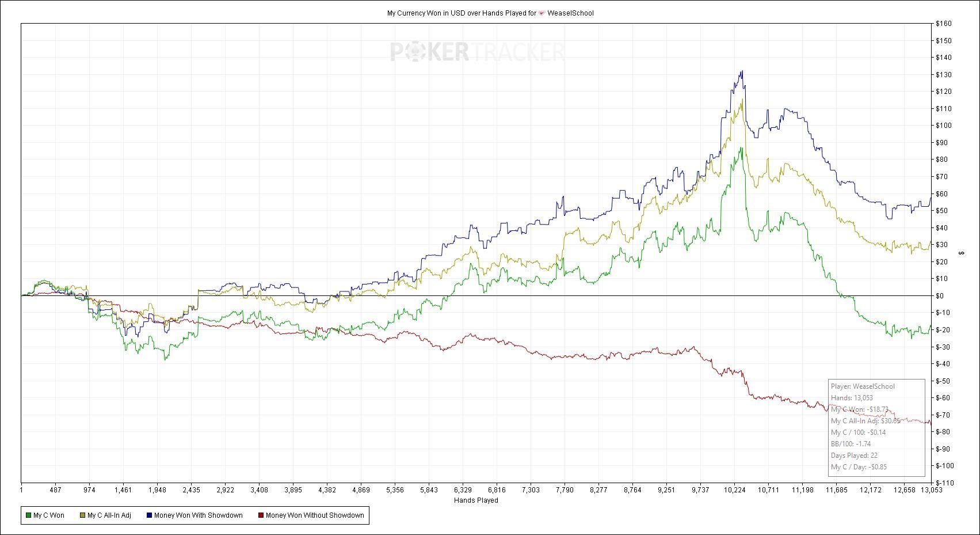Click the chart title 'My Currency Won in USD'

[x=425, y=13]
